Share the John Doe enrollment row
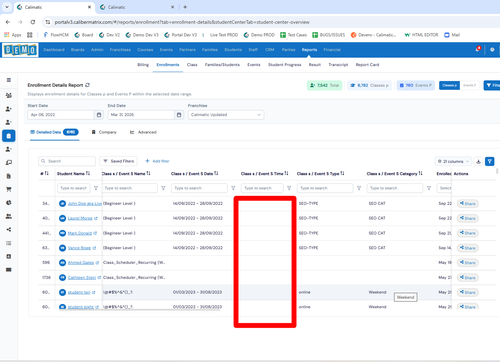500x362 pixels. 468,204
